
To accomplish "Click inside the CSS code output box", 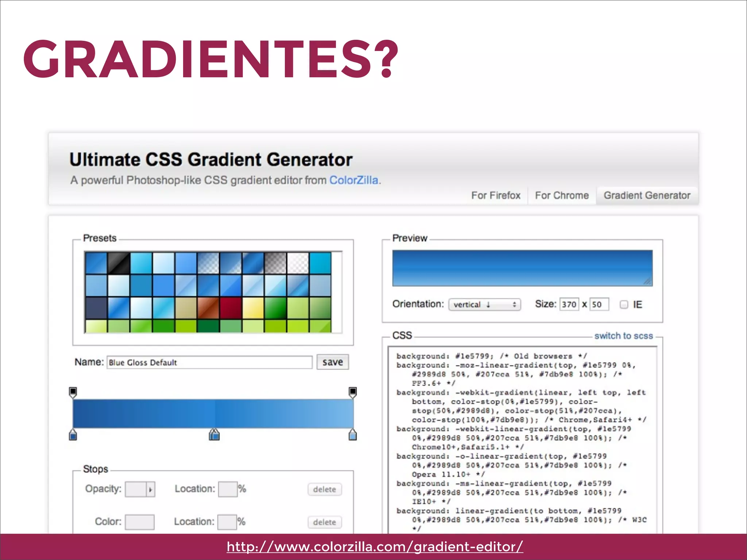I will click(522, 440).
